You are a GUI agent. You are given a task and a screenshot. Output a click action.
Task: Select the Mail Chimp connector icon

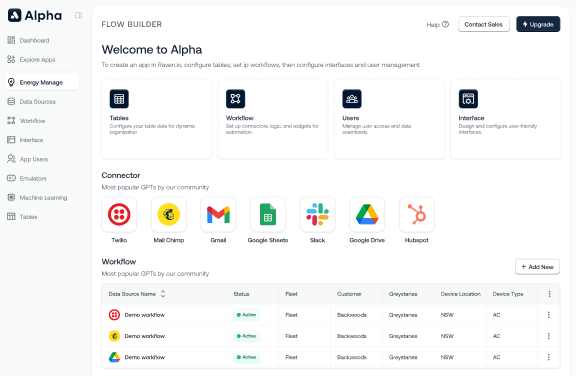[x=169, y=214]
